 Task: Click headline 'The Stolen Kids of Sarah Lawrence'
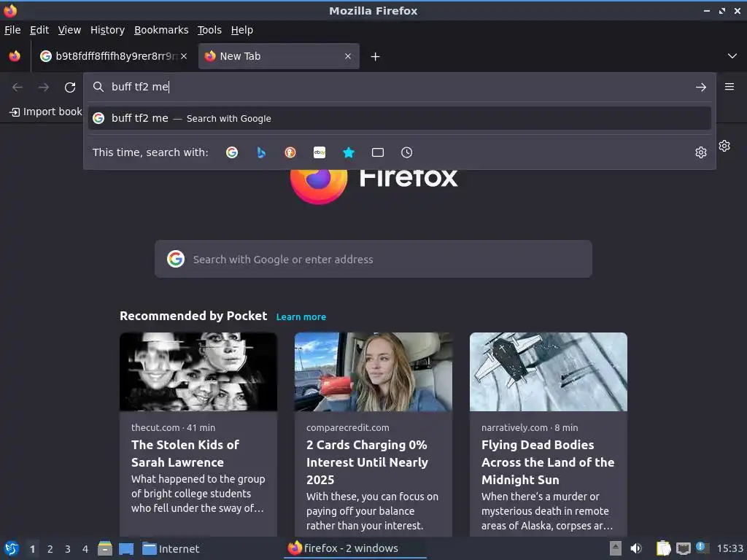185,454
